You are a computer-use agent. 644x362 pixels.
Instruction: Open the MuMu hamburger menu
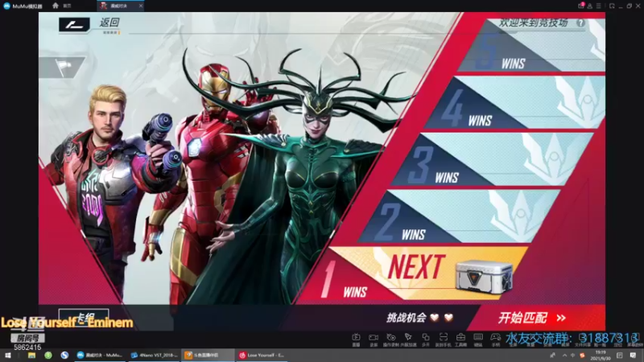[599, 6]
